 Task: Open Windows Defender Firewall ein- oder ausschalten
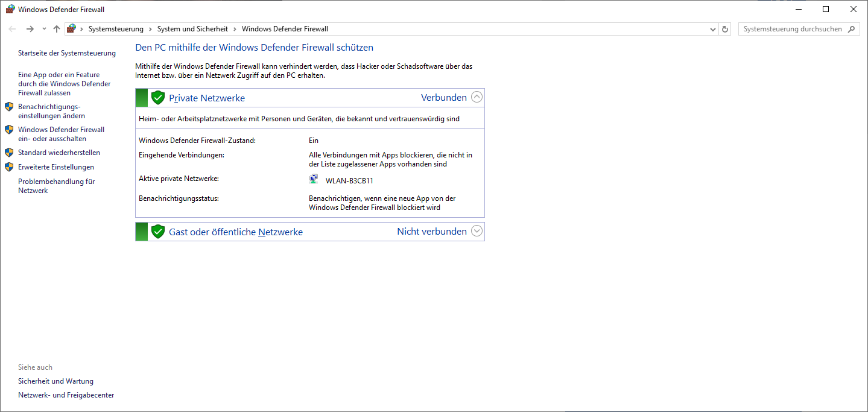(61, 134)
